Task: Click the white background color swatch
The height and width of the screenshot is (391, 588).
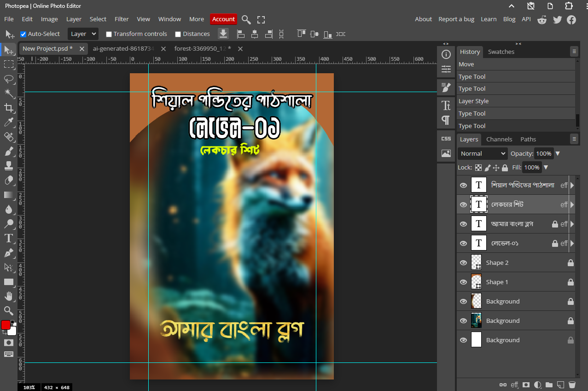Action: [x=13, y=333]
